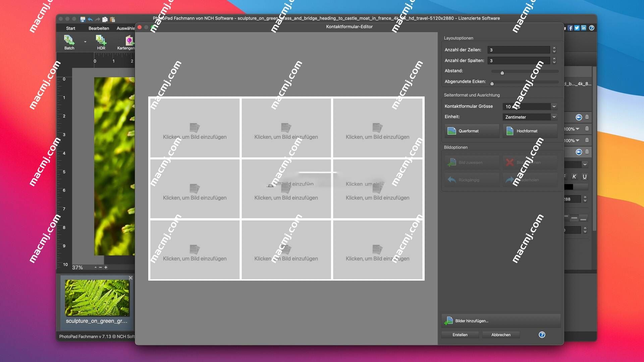Image resolution: width=644 pixels, height=362 pixels.
Task: Click the Start menu tab
Action: [71, 27]
